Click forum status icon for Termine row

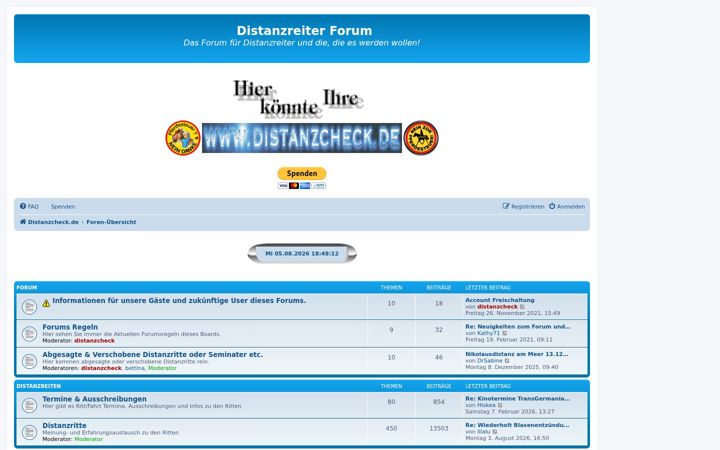29,405
